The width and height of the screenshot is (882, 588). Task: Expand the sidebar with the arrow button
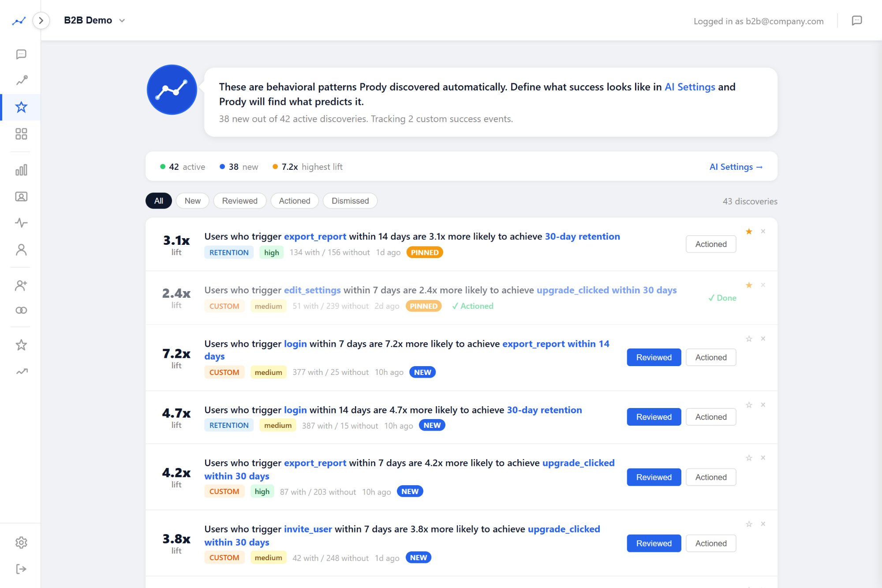click(41, 20)
